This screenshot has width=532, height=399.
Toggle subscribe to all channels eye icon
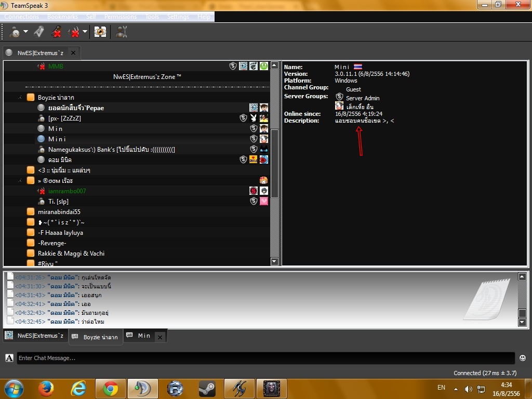pos(100,32)
